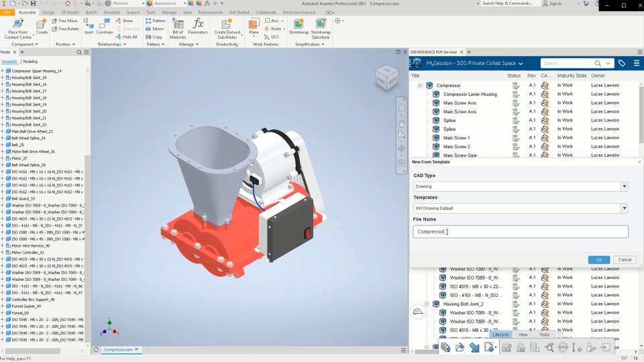This screenshot has width=644, height=362.
Task: Open the CAD Type dropdown
Action: [625, 186]
